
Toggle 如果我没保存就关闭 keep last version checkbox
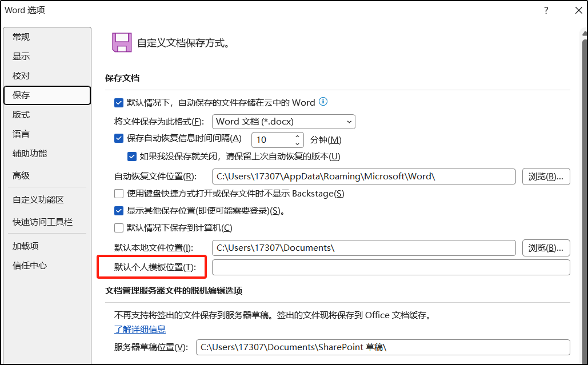click(x=132, y=157)
